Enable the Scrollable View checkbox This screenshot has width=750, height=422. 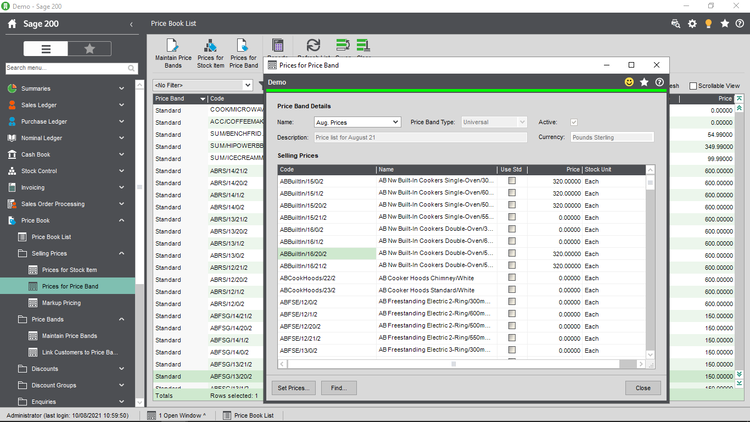[693, 86]
